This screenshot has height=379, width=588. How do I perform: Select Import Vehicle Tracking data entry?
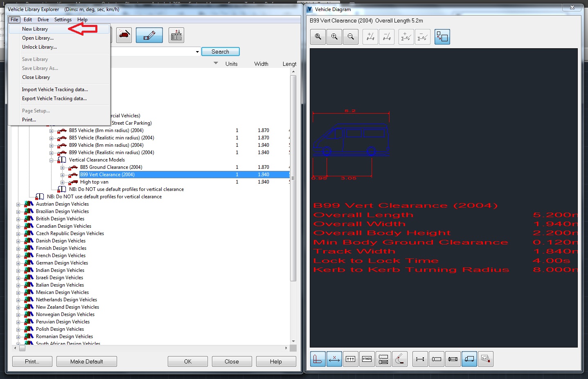pos(59,90)
